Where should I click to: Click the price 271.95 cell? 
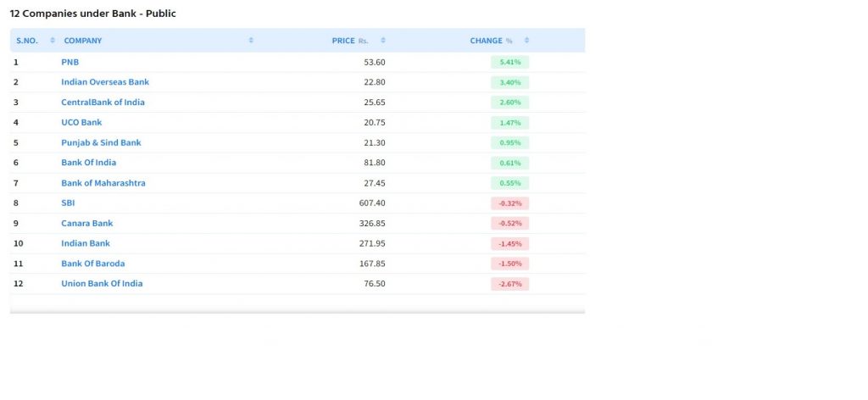[x=372, y=243]
